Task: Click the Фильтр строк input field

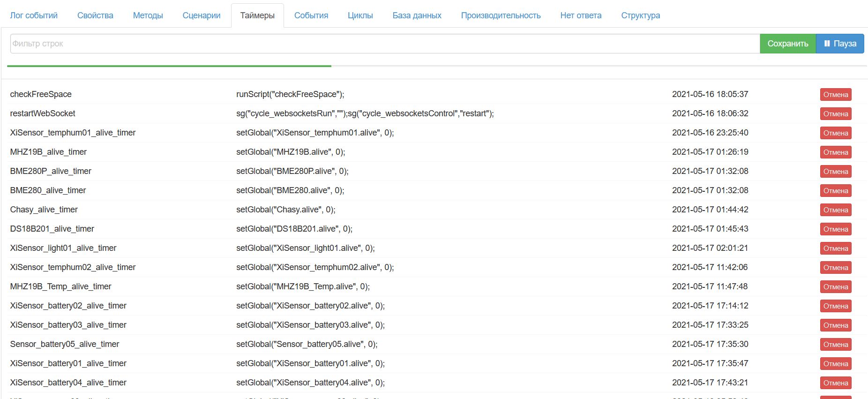Action: (384, 44)
